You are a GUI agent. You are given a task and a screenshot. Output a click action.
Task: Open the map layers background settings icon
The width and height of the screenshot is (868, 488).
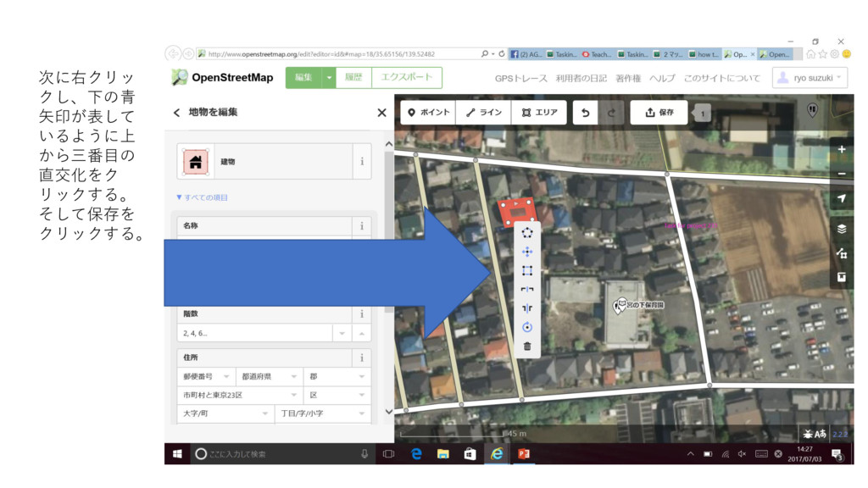point(841,229)
